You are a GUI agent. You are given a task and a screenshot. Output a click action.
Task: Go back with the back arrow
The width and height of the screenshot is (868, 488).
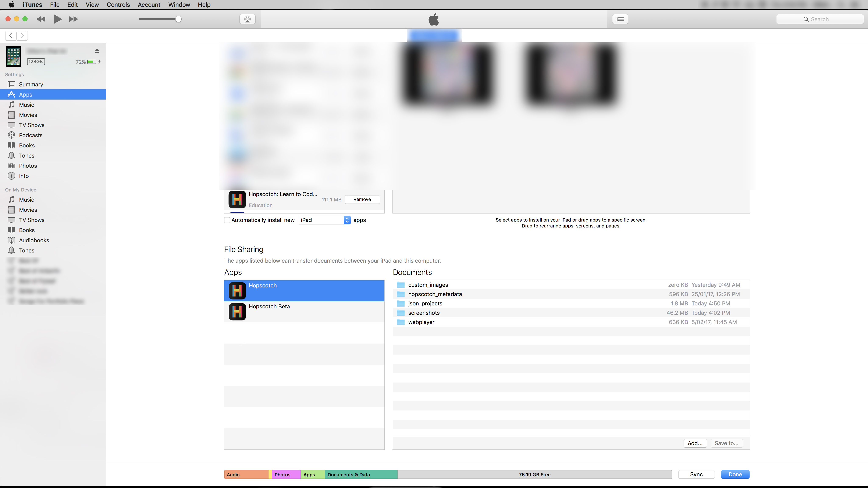tap(11, 36)
